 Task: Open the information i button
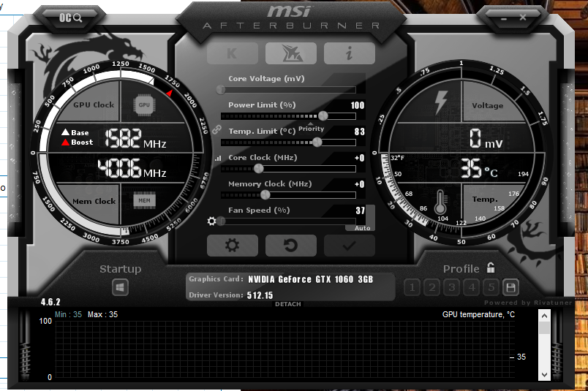pyautogui.click(x=350, y=53)
